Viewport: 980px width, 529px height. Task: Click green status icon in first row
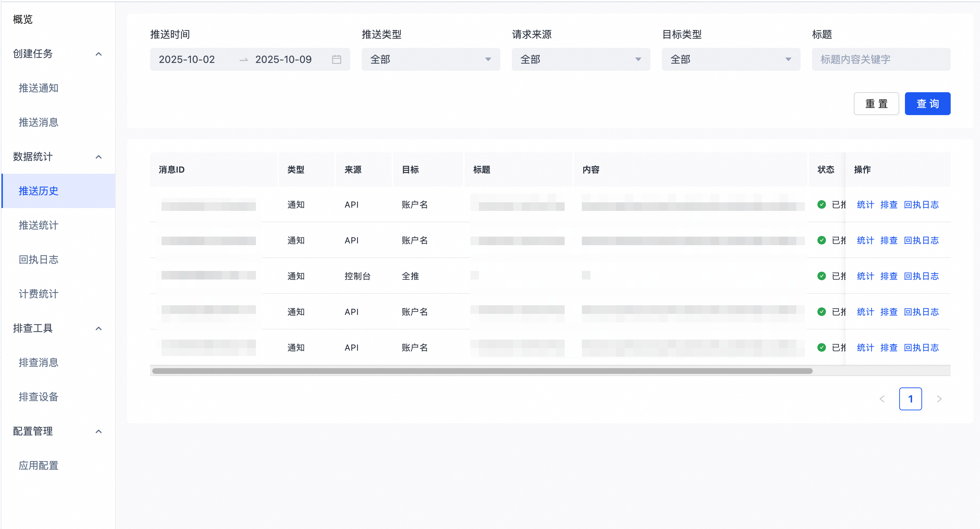coord(821,205)
